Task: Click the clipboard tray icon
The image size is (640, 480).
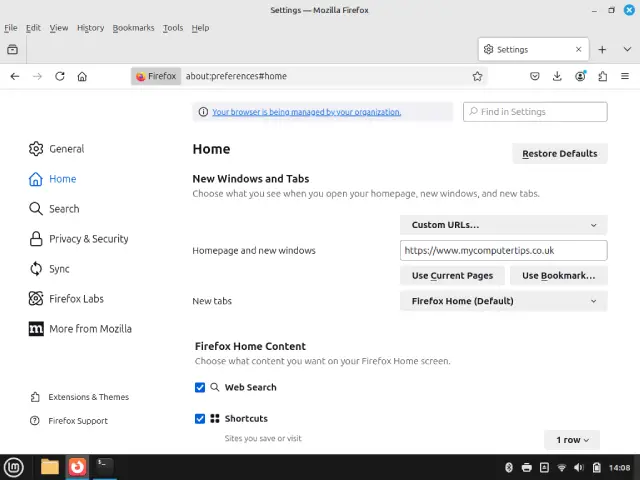Action: click(544, 467)
